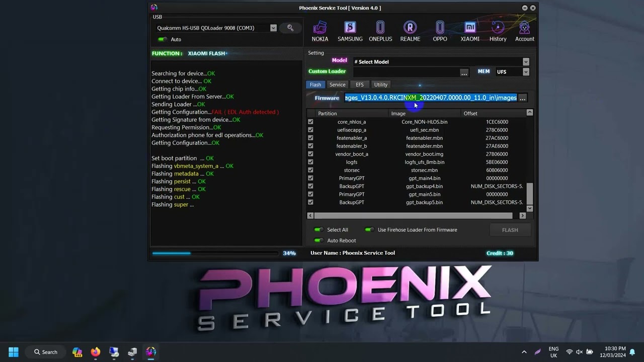This screenshot has height=362, width=644.
Task: Open the Qualcomm HS-USB QDLoader port dropdown
Action: pos(273,28)
